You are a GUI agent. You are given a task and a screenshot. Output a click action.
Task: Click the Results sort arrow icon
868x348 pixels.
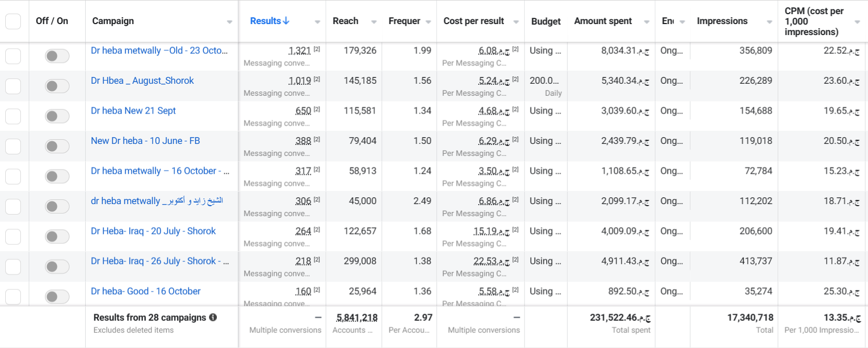point(286,21)
